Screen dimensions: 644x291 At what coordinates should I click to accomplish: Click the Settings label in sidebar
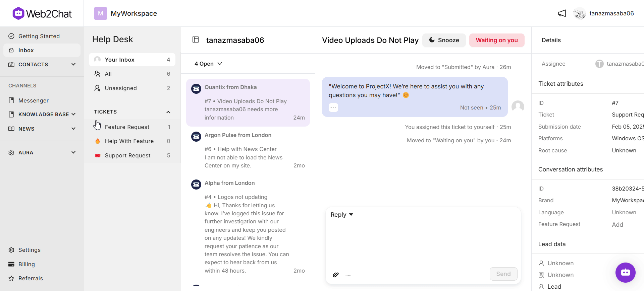(x=30, y=250)
